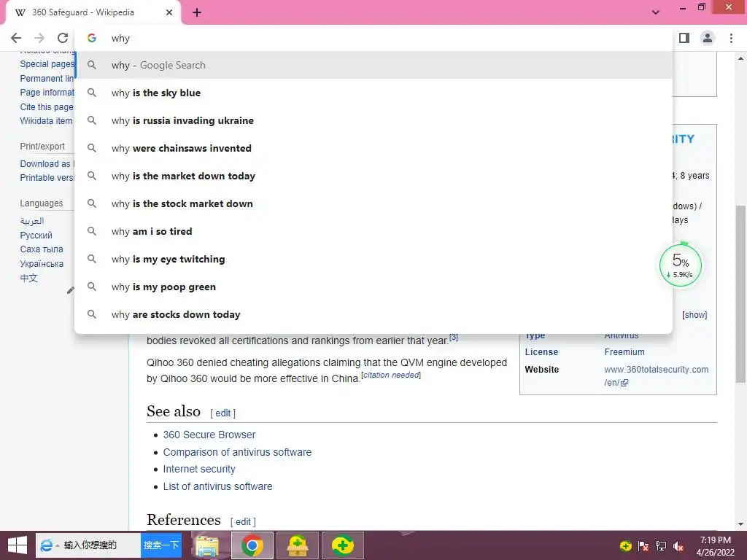Choose 'why am i so tired' suggestion

tap(374, 231)
